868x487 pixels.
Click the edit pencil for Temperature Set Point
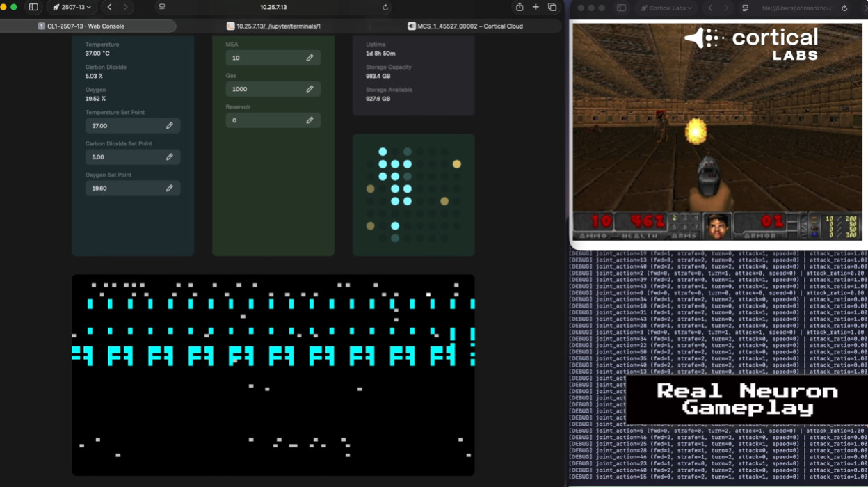(169, 126)
